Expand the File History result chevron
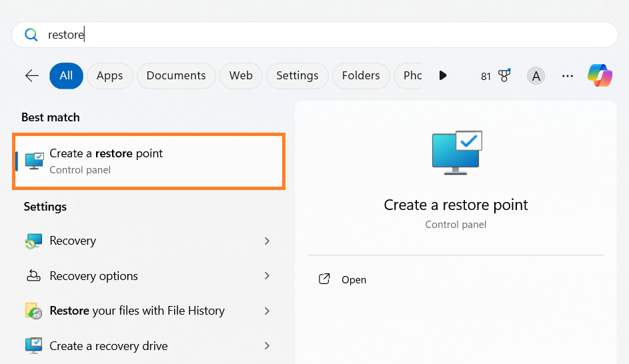 (267, 311)
